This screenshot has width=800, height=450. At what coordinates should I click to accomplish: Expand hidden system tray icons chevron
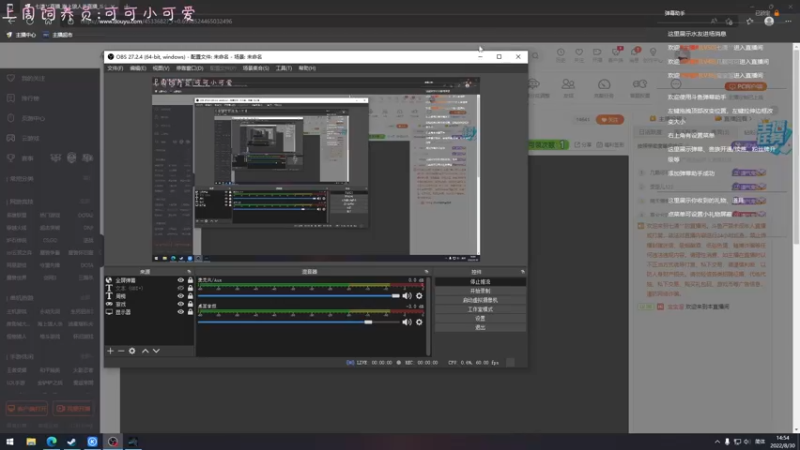point(717,442)
